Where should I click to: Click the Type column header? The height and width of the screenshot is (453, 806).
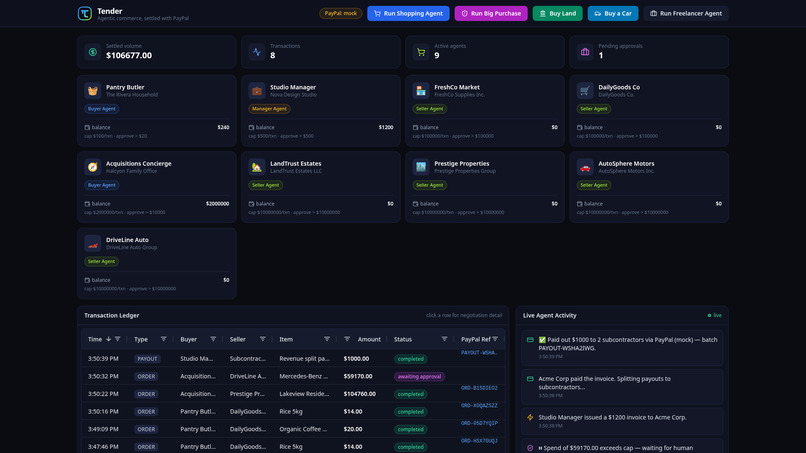coord(141,339)
